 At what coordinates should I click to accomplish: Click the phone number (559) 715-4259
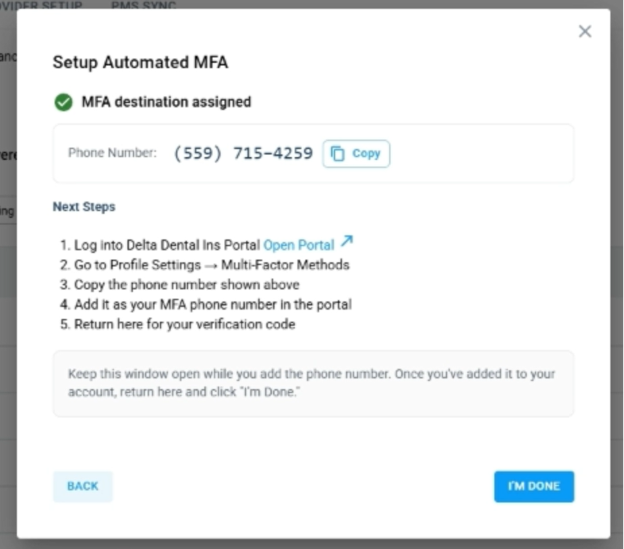tap(243, 154)
